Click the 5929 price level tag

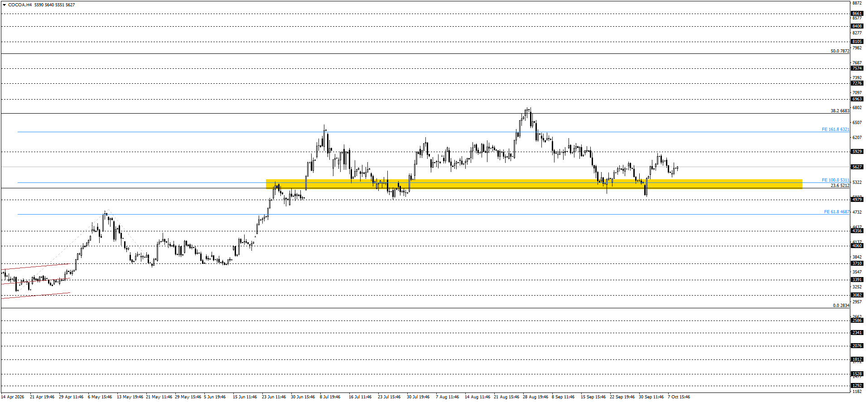[x=857, y=152]
